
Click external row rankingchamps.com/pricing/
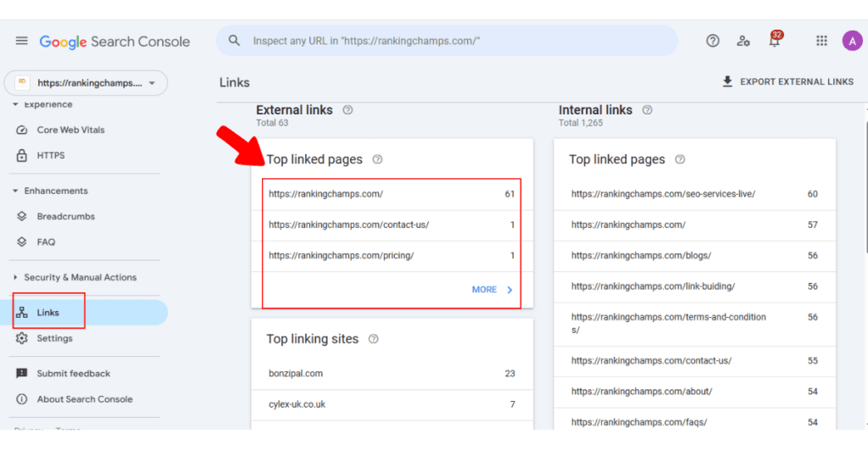click(x=392, y=256)
